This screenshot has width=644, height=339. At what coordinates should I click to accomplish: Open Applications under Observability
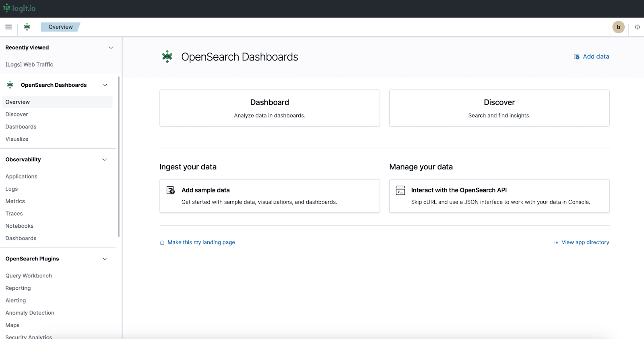(x=21, y=177)
